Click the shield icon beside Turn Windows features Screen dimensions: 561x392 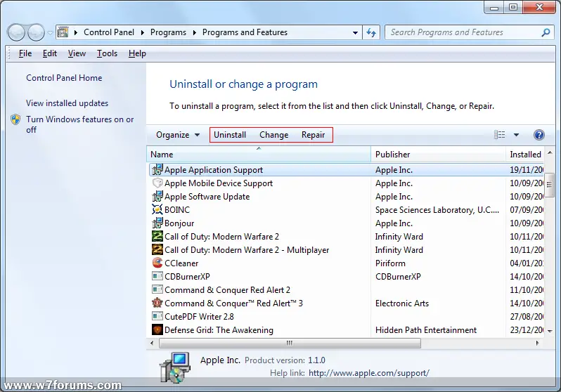tap(15, 119)
